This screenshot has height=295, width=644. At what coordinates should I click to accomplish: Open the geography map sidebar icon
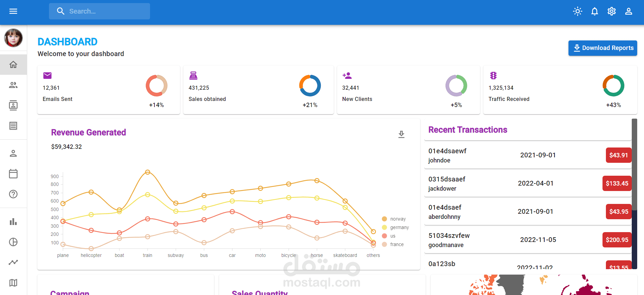(13, 283)
